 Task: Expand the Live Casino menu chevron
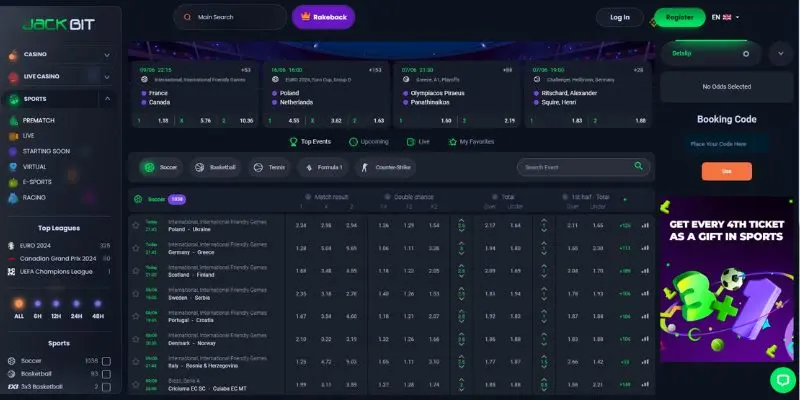[x=107, y=77]
